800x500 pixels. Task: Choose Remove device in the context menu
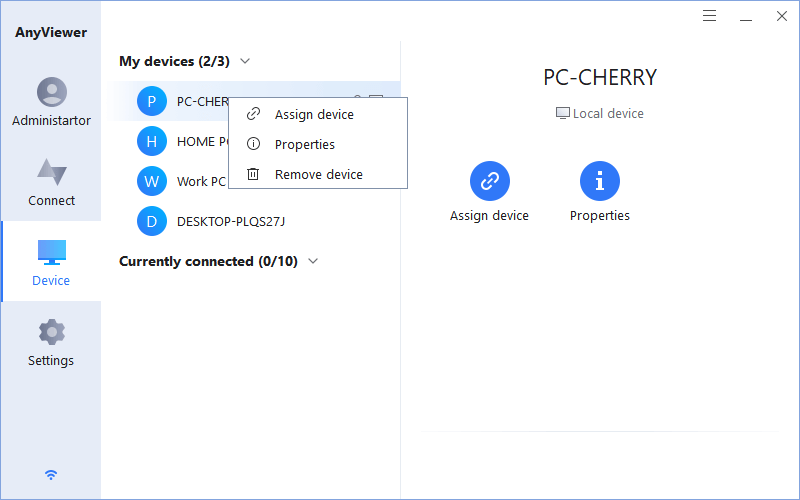pos(318,174)
